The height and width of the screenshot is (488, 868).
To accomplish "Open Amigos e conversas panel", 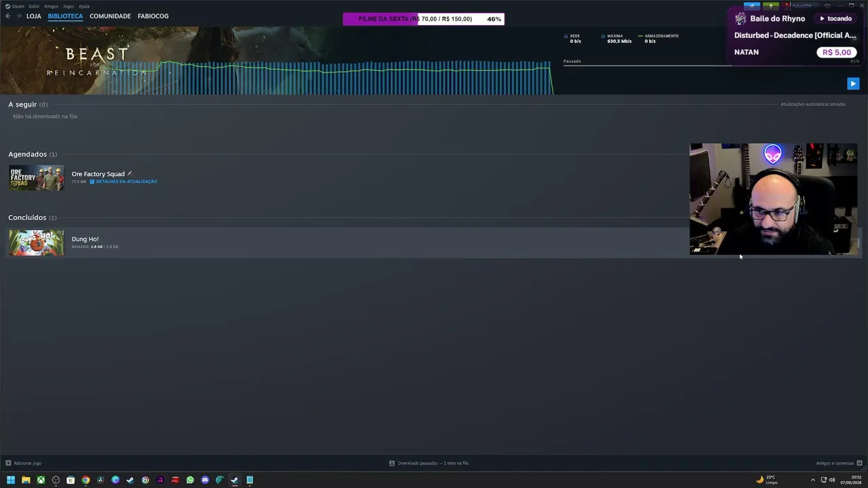I will coord(839,464).
